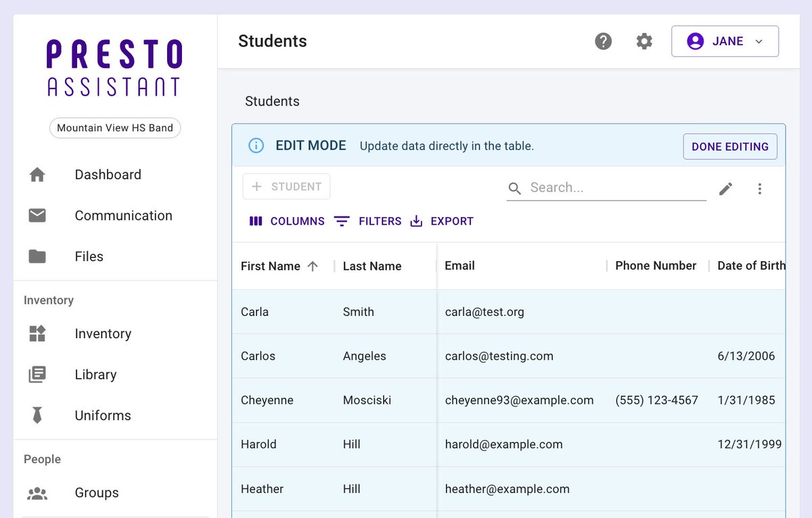Expand the JANE account dropdown chevron
This screenshot has width=812, height=518.
point(759,41)
